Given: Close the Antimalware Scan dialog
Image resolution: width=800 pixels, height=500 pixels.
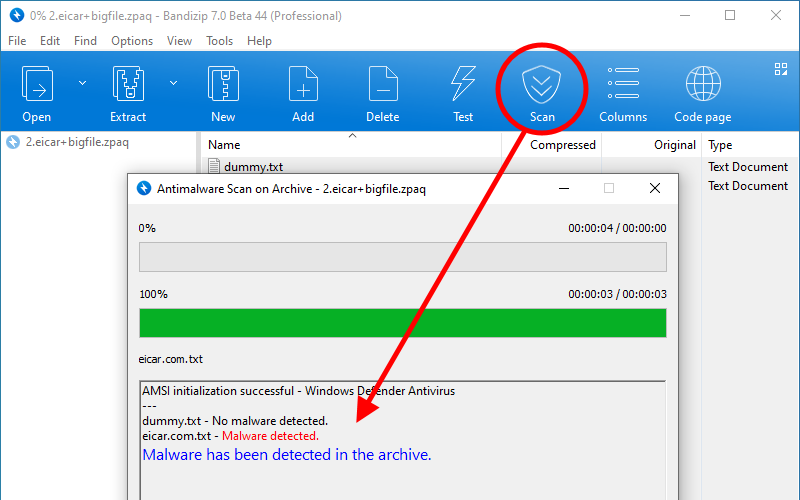Looking at the screenshot, I should tap(654, 188).
